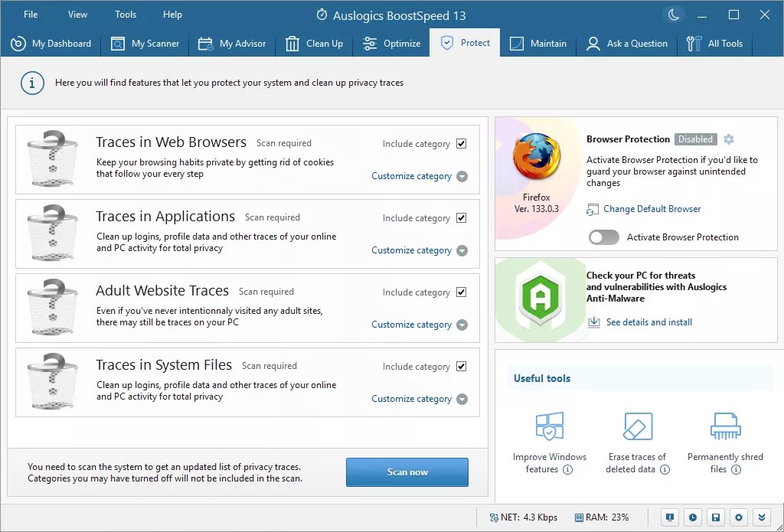The height and width of the screenshot is (532, 784).
Task: Enable the Activate Browser Protection switch
Action: [x=603, y=237]
